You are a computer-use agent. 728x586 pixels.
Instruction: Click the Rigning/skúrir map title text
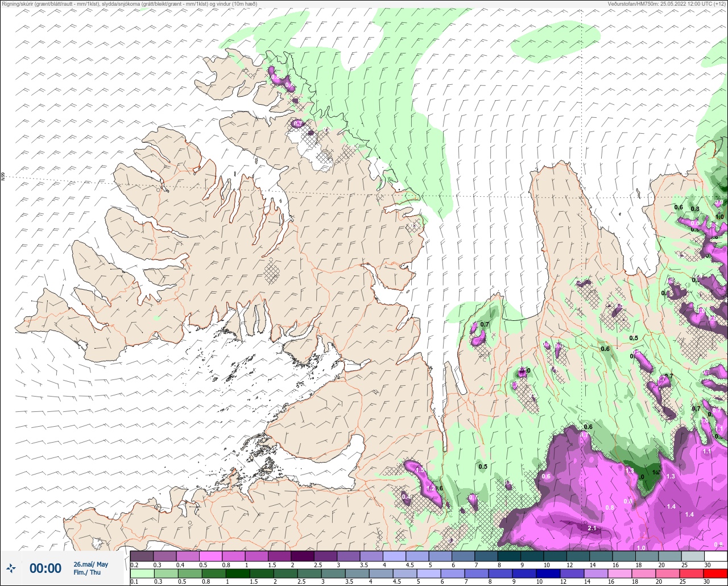[129, 3]
